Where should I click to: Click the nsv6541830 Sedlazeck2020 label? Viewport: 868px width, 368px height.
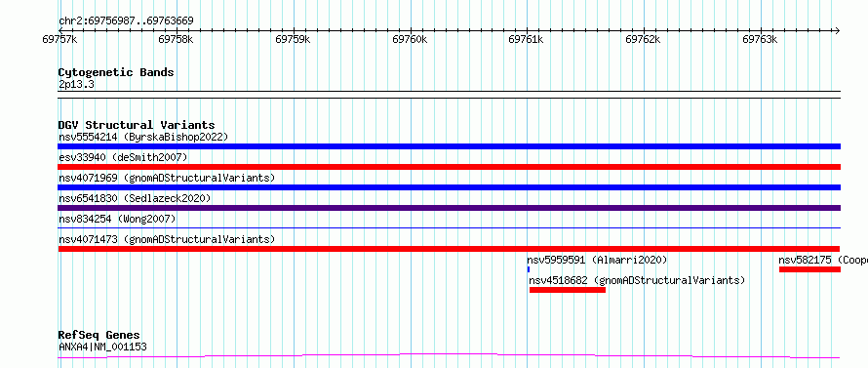pos(135,198)
